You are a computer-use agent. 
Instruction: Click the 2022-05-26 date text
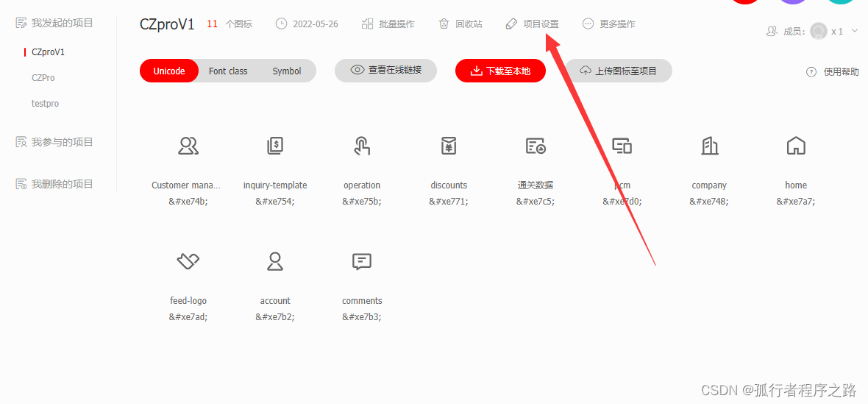point(316,24)
